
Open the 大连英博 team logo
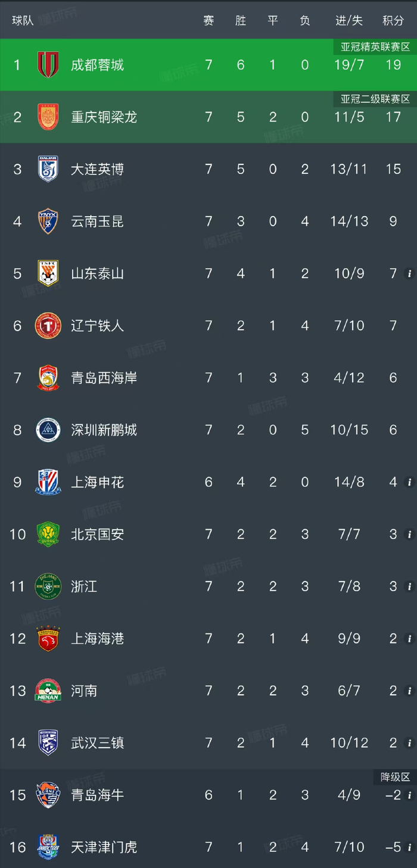click(x=48, y=169)
